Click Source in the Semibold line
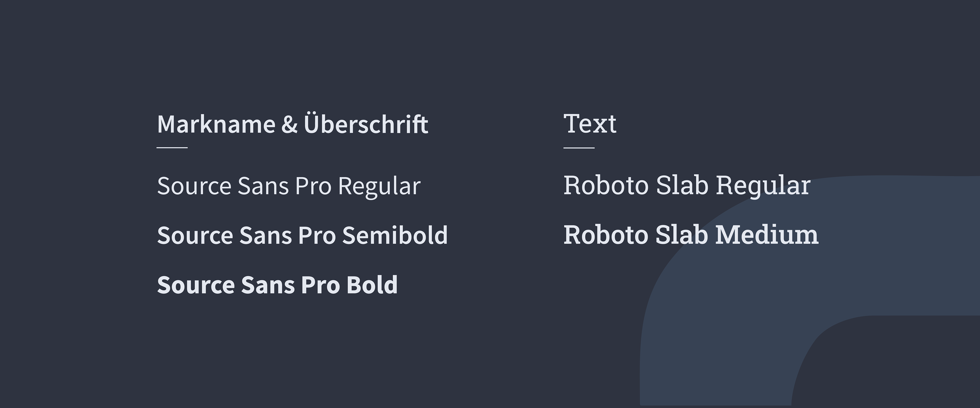 click(x=195, y=235)
